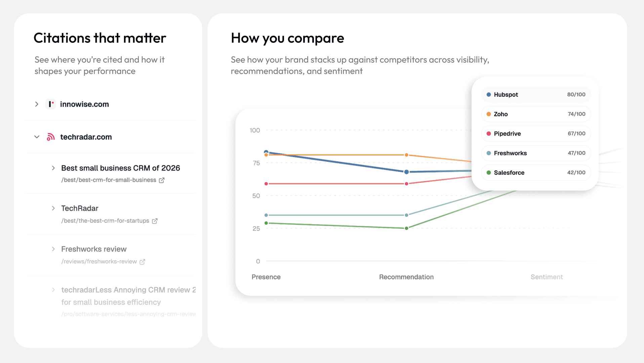Expand the TechRadar startups CRM entry
The height and width of the screenshot is (363, 644).
click(53, 208)
